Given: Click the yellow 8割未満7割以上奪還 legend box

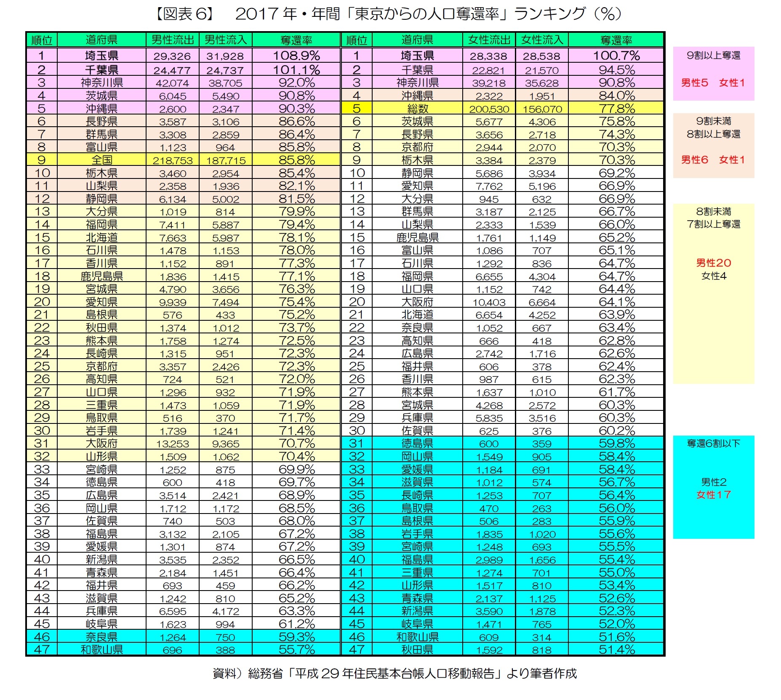Looking at the screenshot, I should pos(713,293).
